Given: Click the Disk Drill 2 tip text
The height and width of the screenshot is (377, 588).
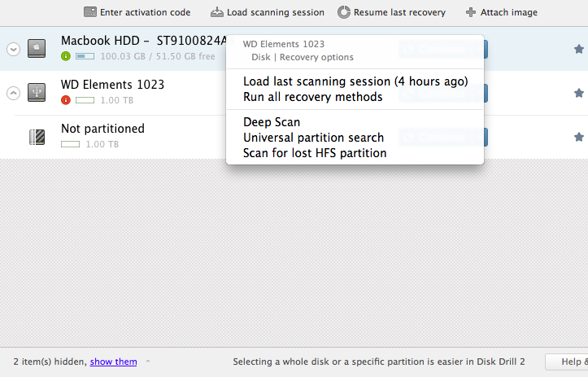Looking at the screenshot, I should coord(379,362).
